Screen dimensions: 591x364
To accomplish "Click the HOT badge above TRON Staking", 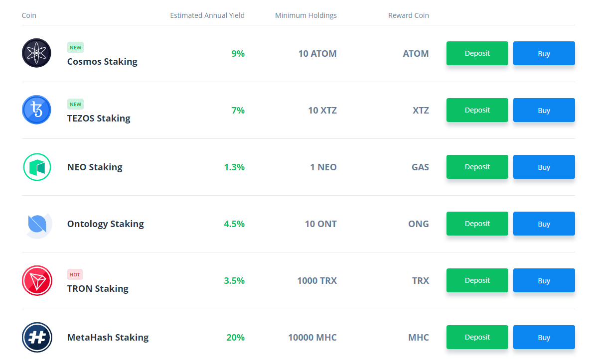I will (75, 274).
